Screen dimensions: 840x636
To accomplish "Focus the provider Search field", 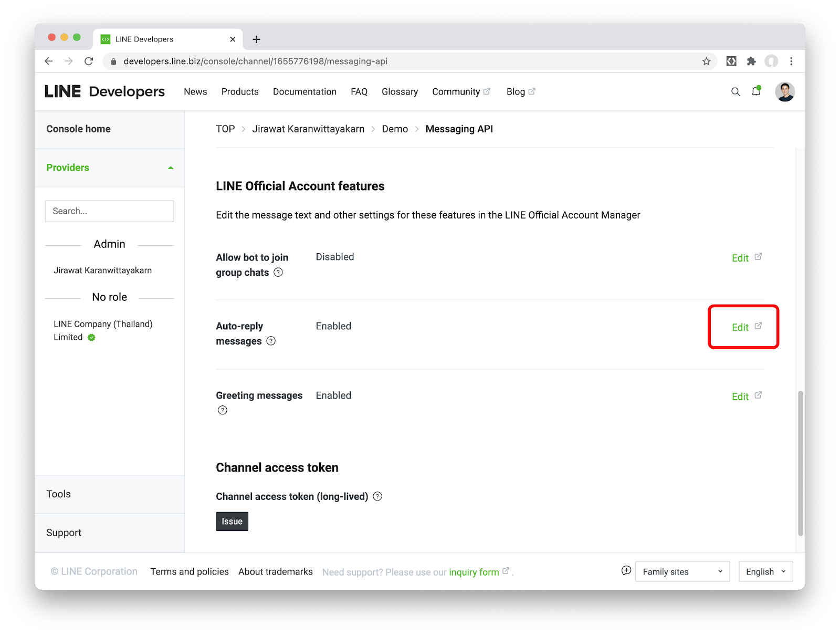I will coord(109,211).
